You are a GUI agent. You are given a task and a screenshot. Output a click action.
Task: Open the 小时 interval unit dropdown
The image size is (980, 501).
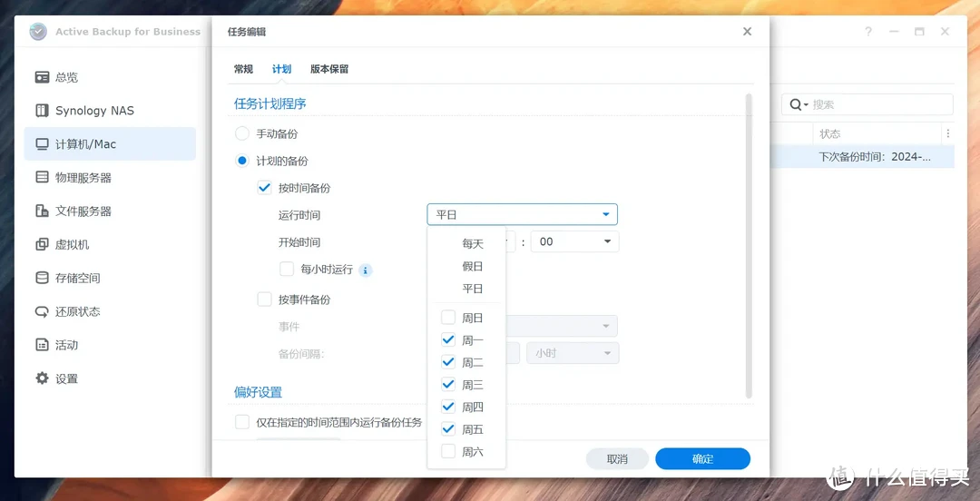573,353
